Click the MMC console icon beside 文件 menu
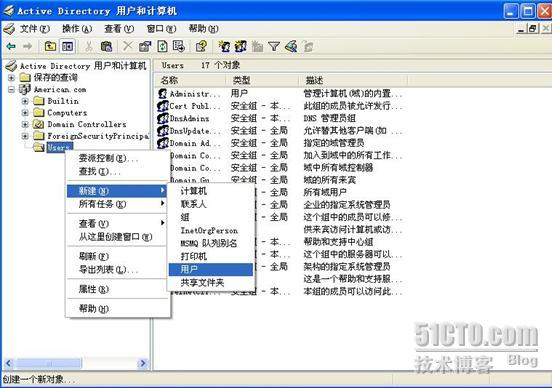 [9, 29]
